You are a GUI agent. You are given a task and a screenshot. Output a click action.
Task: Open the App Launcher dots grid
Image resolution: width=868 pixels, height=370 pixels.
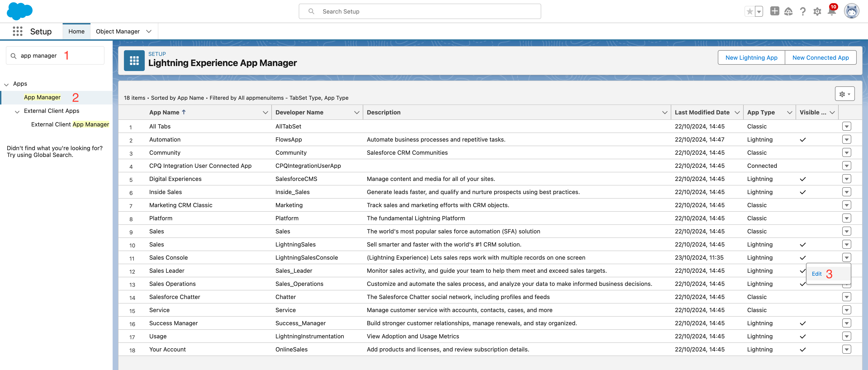pos(17,31)
